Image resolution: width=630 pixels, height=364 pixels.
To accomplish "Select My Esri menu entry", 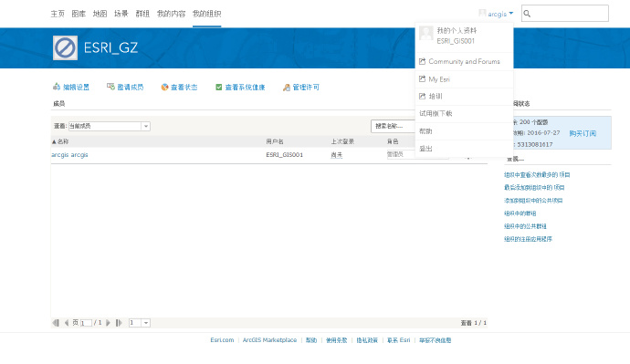I will (464, 79).
